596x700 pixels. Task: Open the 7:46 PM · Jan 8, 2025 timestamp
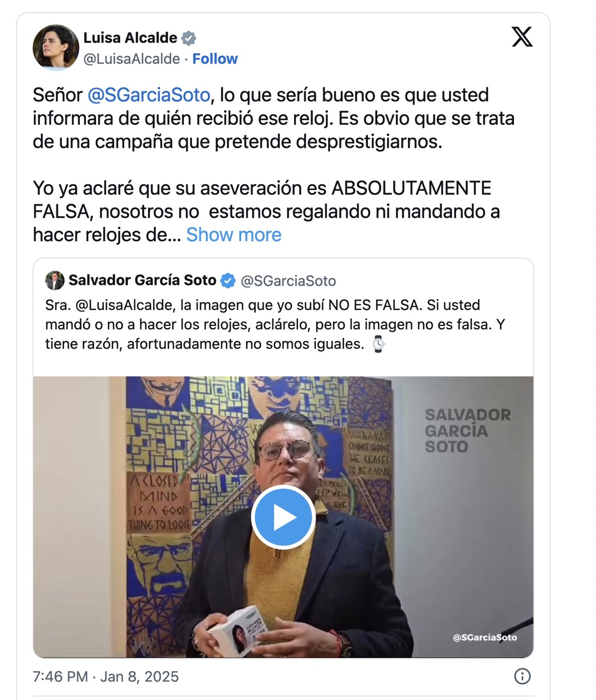pos(106,676)
